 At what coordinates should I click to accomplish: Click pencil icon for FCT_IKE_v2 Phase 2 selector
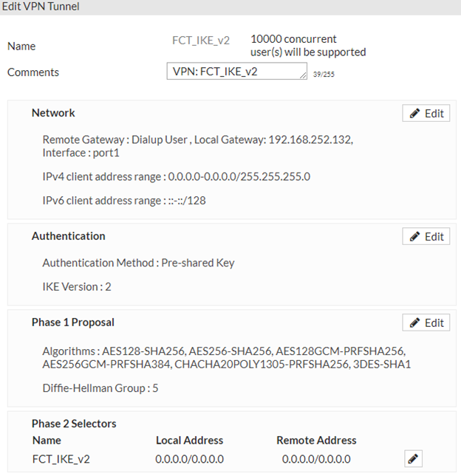(414, 459)
